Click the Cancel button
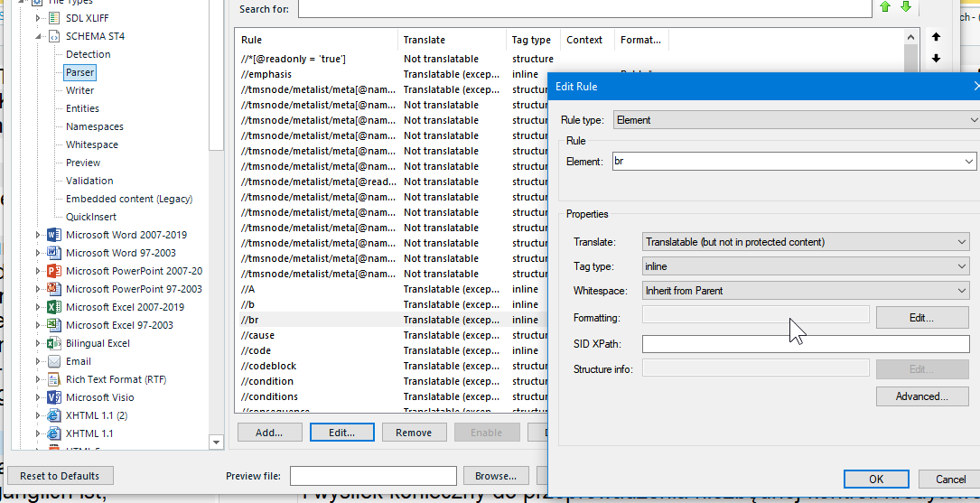Viewport: 980px width, 503px height. click(950, 480)
